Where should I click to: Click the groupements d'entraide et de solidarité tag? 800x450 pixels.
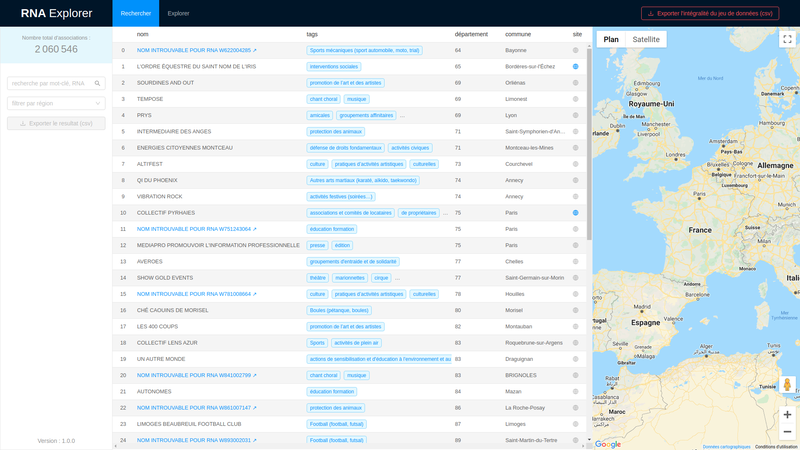tap(353, 262)
